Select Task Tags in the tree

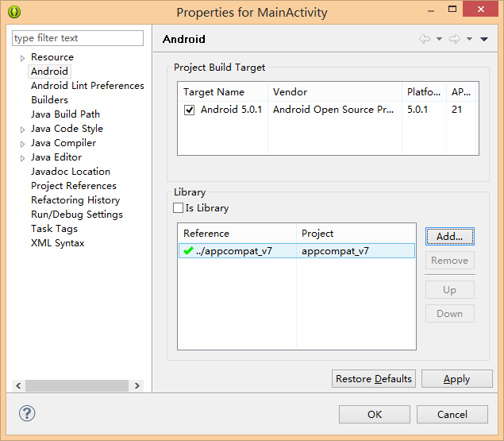(54, 229)
